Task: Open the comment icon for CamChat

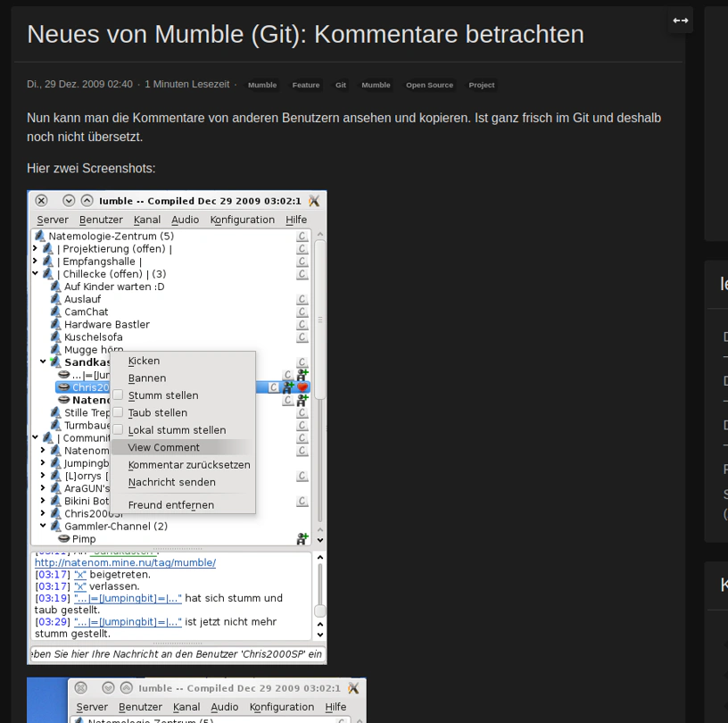Action: (x=302, y=312)
